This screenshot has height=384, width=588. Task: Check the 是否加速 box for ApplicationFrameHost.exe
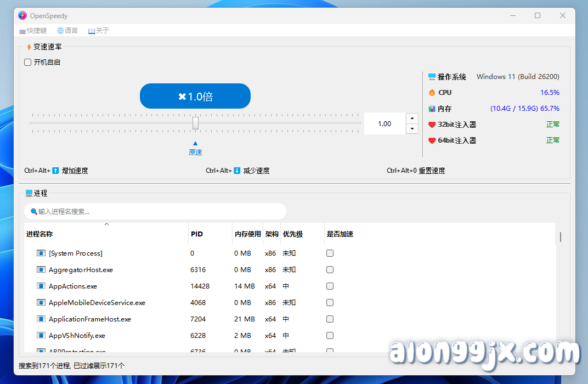pyautogui.click(x=330, y=319)
